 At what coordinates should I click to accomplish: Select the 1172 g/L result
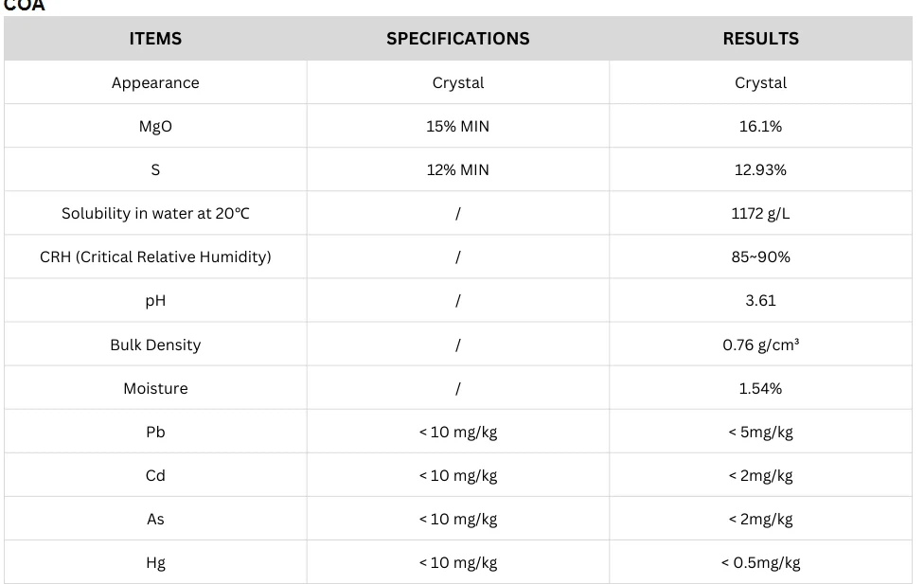760,213
